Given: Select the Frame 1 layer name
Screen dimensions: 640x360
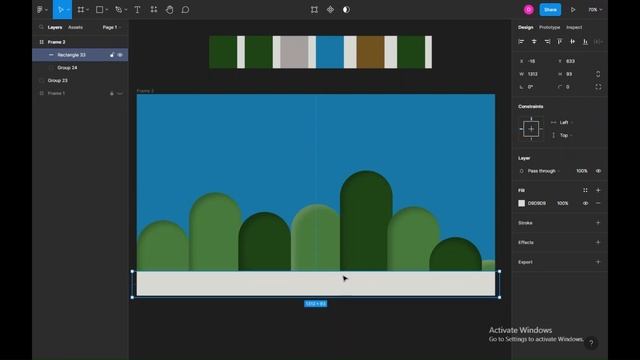Looking at the screenshot, I should (x=56, y=93).
